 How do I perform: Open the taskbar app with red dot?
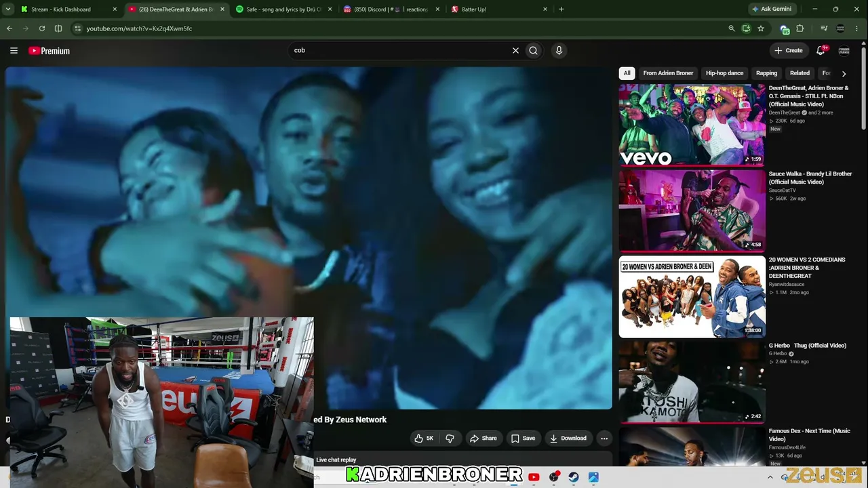(554, 477)
